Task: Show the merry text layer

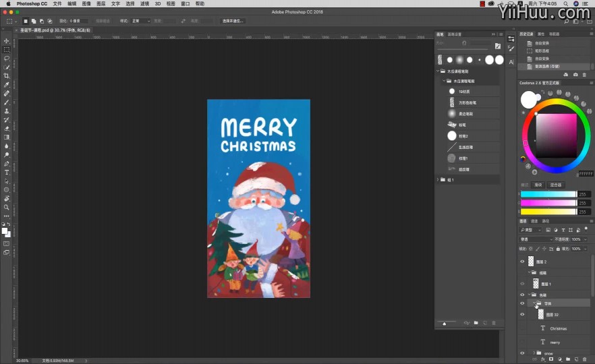Action: [522, 342]
